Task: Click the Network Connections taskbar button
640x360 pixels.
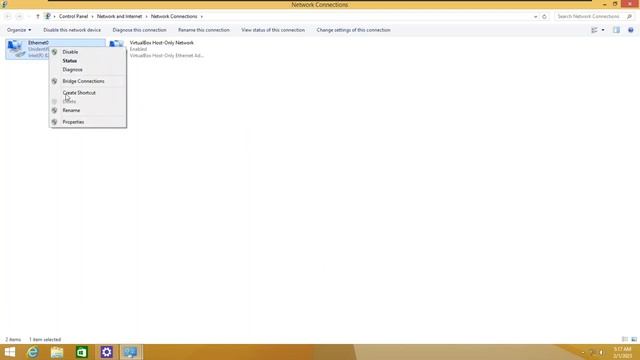Action: pyautogui.click(x=131, y=352)
